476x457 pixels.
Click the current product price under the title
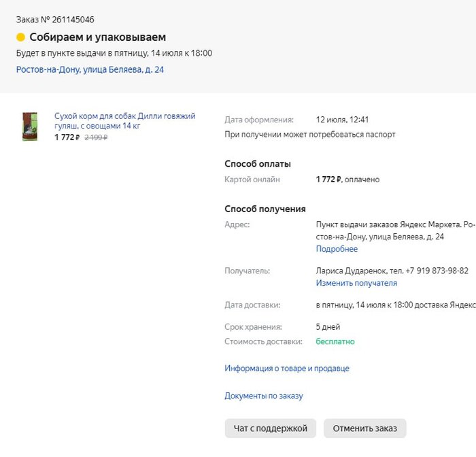click(x=67, y=137)
